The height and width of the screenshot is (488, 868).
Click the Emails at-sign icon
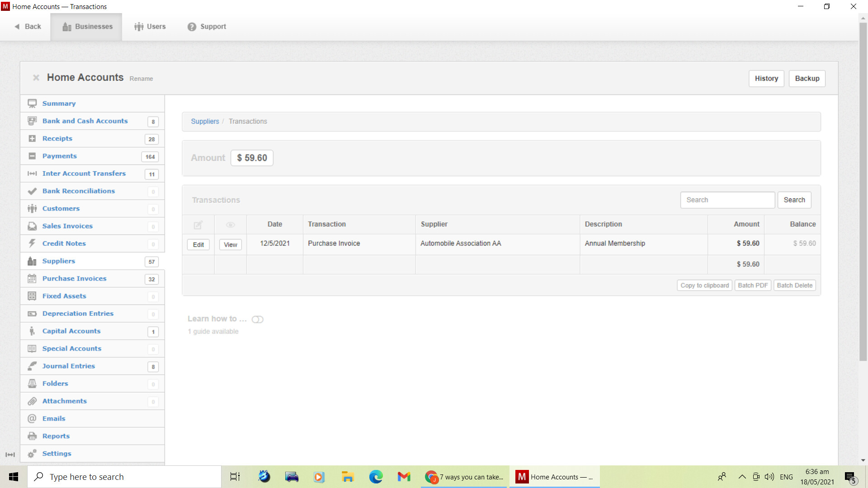[32, 418]
